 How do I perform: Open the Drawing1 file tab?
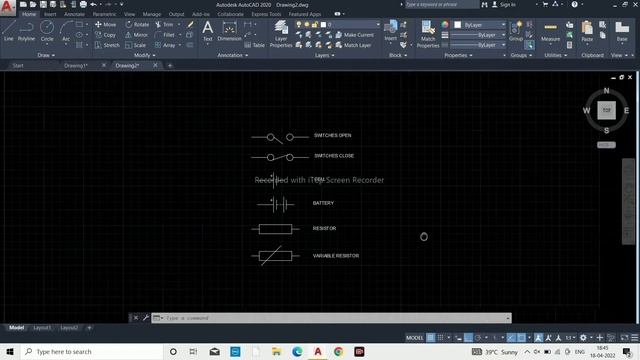pos(76,65)
